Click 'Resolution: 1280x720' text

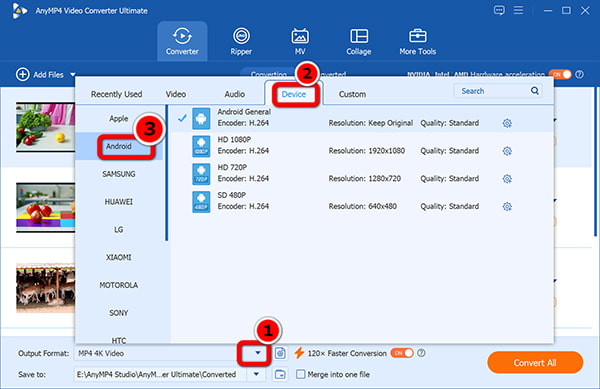click(x=365, y=179)
